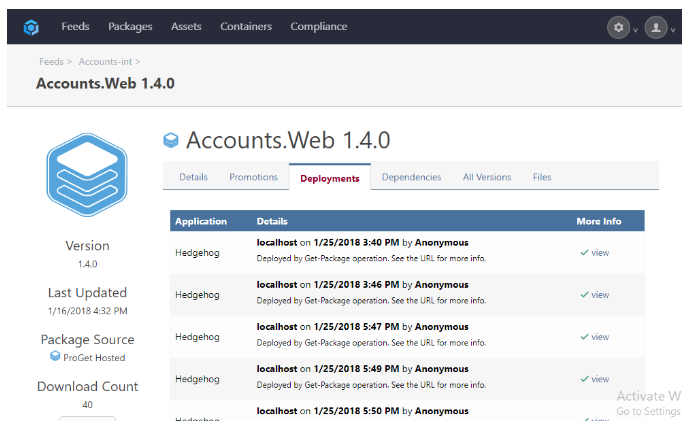The image size is (695, 446).
Task: Open the Containers section
Action: click(x=246, y=27)
